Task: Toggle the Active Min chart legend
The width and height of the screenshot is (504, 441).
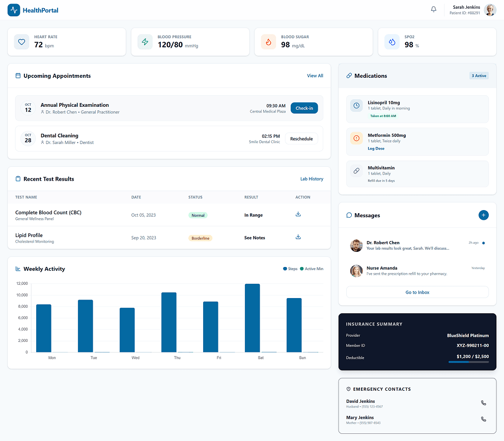Action: (312, 269)
